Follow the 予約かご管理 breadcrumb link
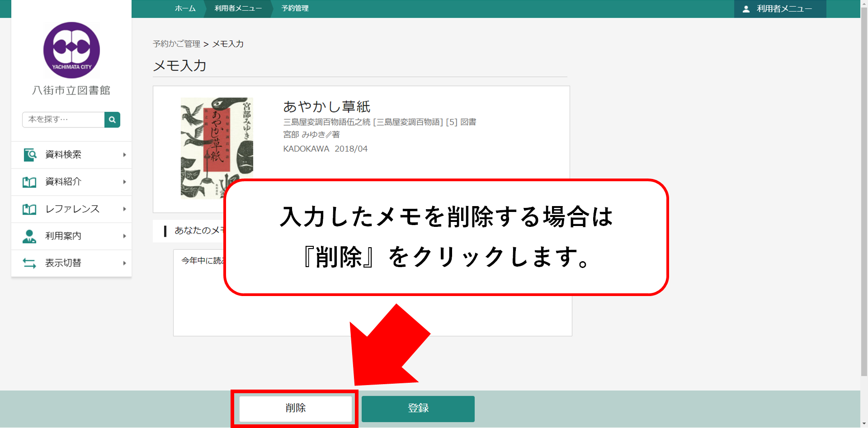This screenshot has height=428, width=868. point(176,44)
